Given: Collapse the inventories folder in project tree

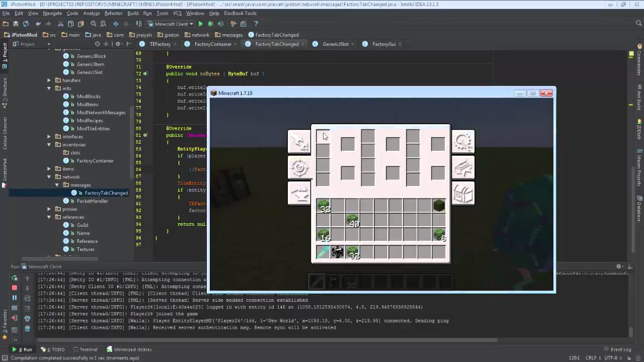Looking at the screenshot, I should coord(49,145).
